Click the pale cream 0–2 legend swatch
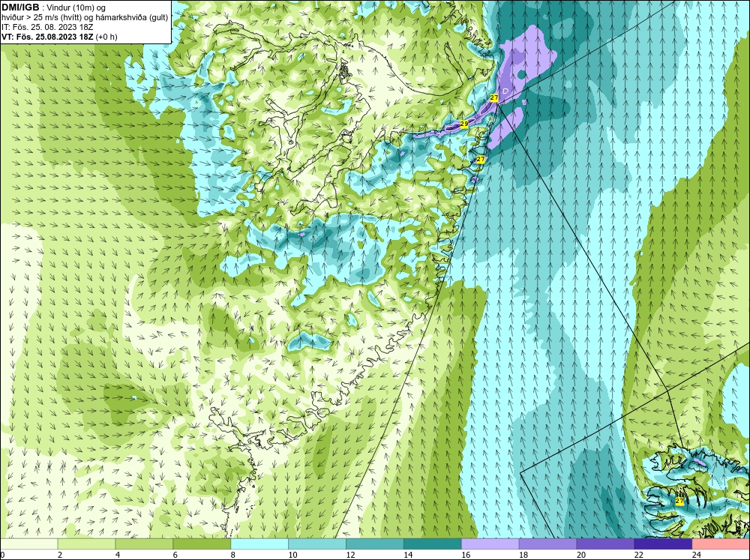This screenshot has width=750, height=560. [x=28, y=544]
